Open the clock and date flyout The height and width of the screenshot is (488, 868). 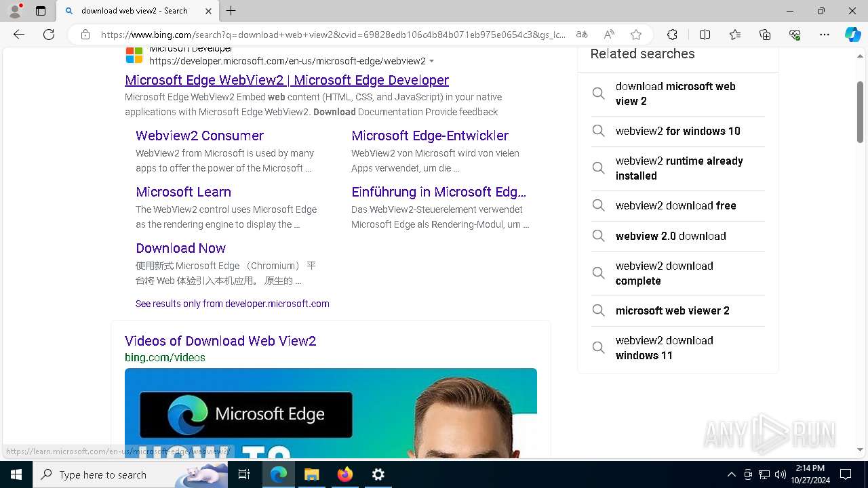point(810,474)
